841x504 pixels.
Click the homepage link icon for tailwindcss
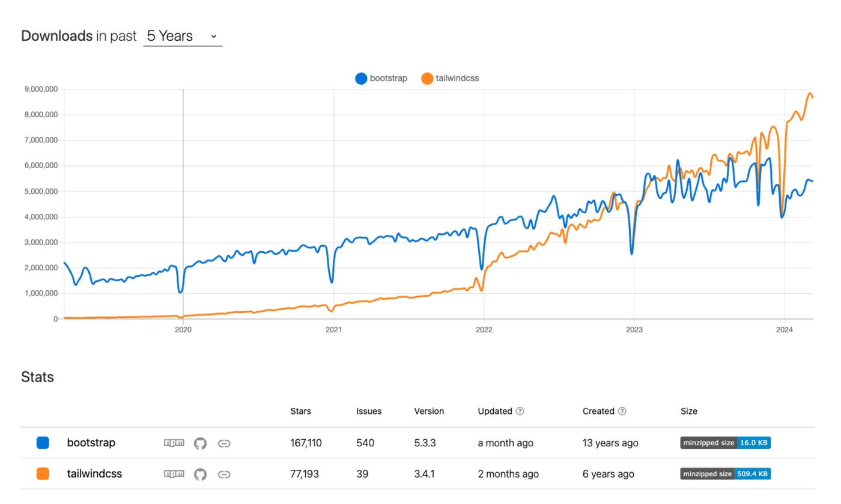pos(224,474)
